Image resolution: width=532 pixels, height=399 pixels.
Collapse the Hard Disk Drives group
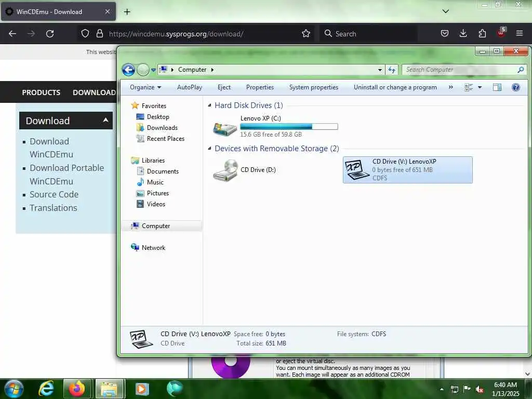tap(210, 105)
